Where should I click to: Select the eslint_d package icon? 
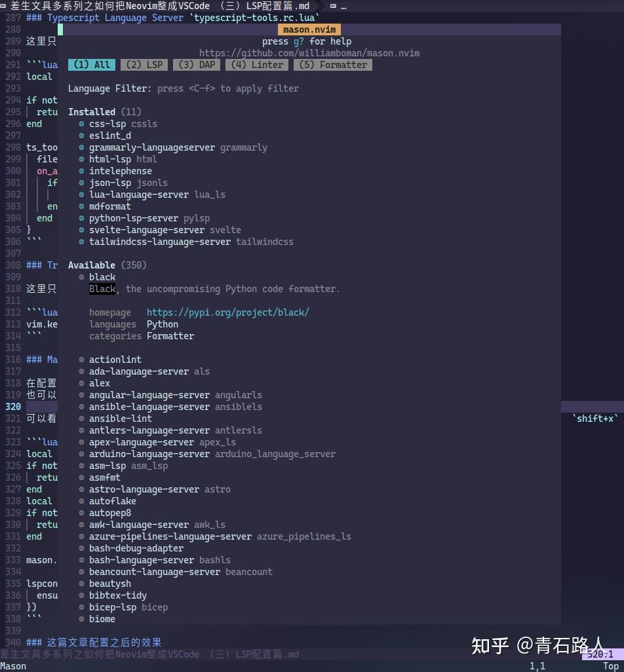(x=81, y=136)
